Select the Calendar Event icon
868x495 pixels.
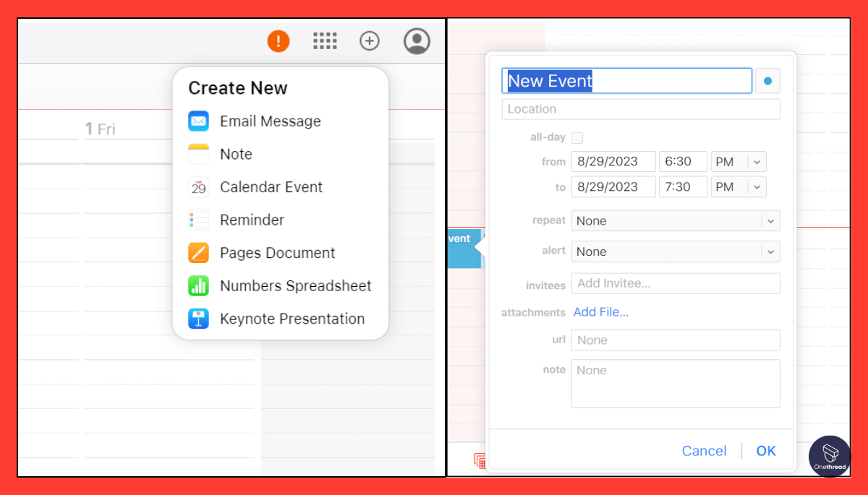(198, 186)
